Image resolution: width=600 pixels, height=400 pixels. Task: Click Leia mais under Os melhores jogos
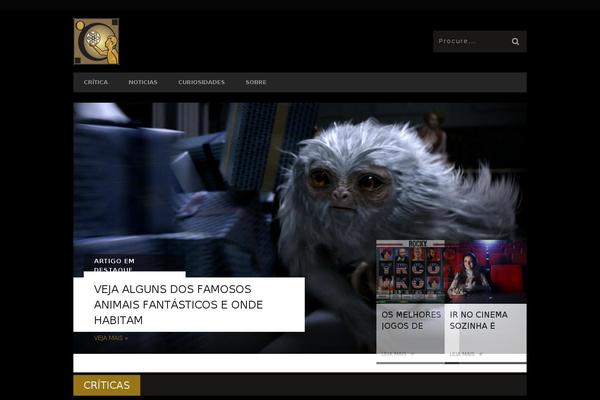click(398, 354)
